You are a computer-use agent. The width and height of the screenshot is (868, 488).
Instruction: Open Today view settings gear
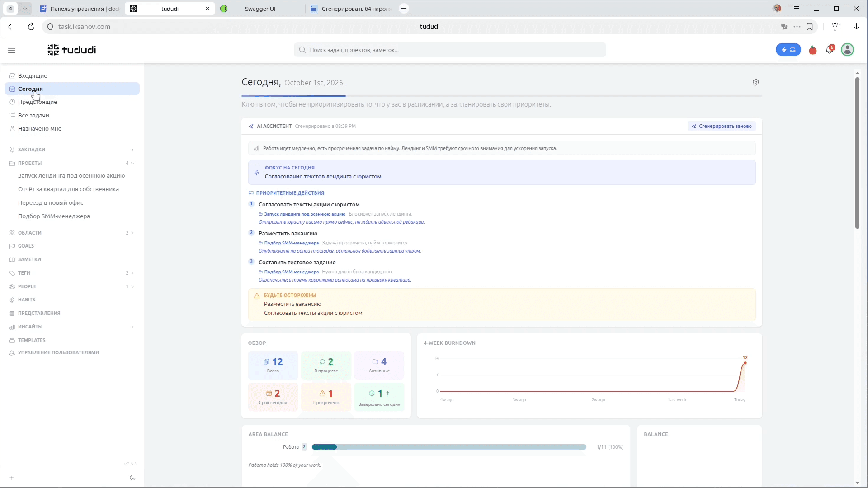756,82
